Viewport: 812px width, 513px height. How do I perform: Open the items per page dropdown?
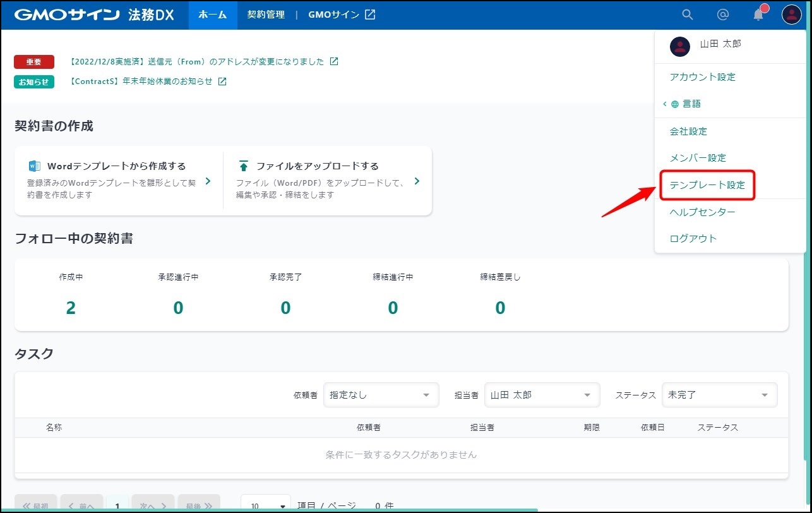tap(266, 505)
